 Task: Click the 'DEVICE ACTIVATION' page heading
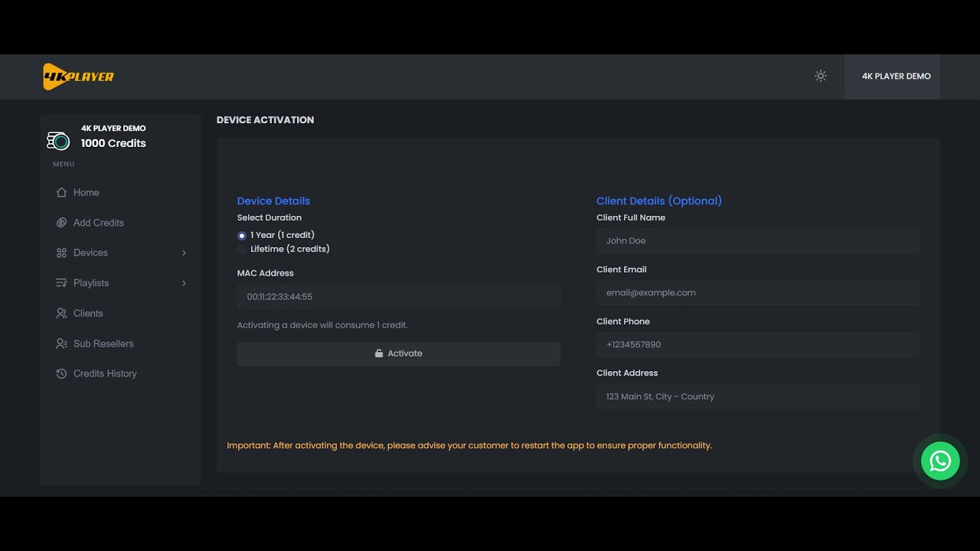point(265,120)
